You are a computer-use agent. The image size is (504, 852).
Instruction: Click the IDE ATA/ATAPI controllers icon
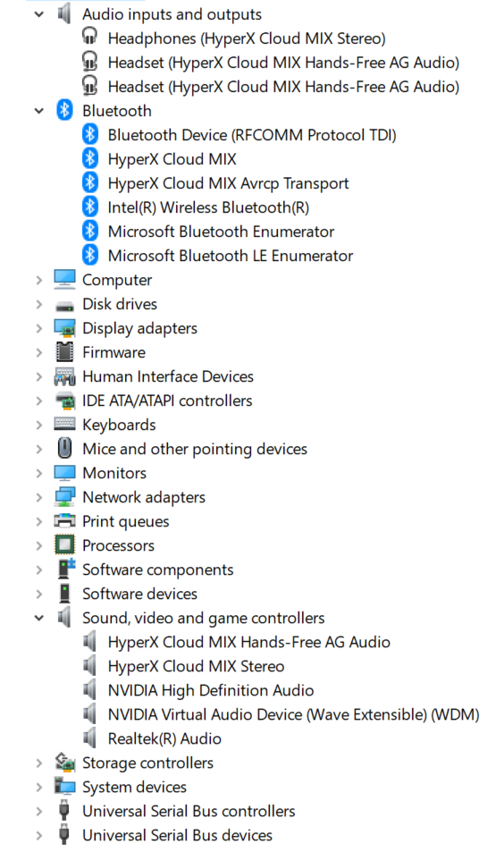64,401
